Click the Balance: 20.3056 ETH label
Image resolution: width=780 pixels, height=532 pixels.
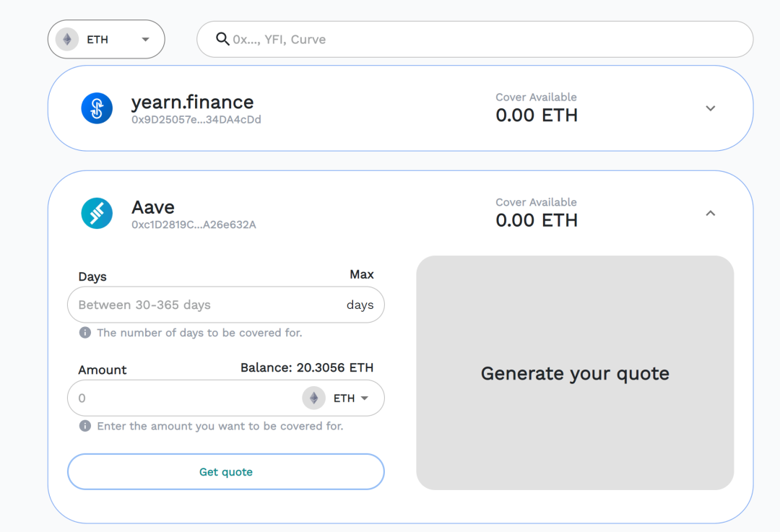307,368
